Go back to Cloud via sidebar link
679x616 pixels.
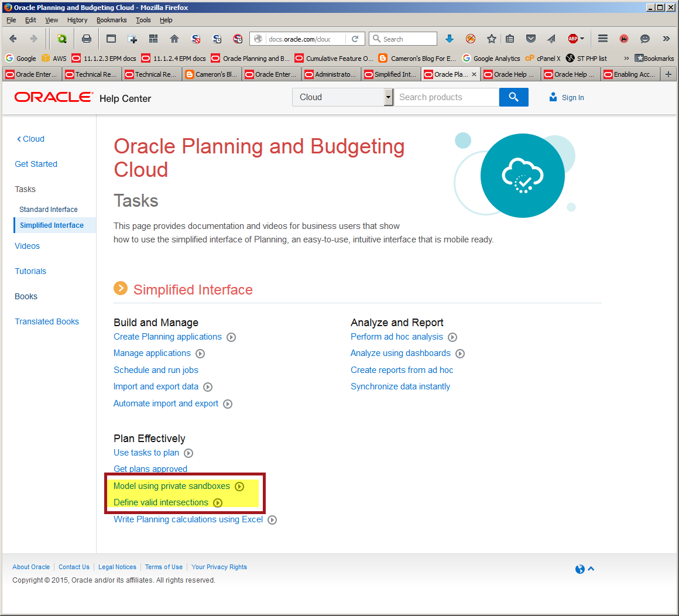coord(30,139)
